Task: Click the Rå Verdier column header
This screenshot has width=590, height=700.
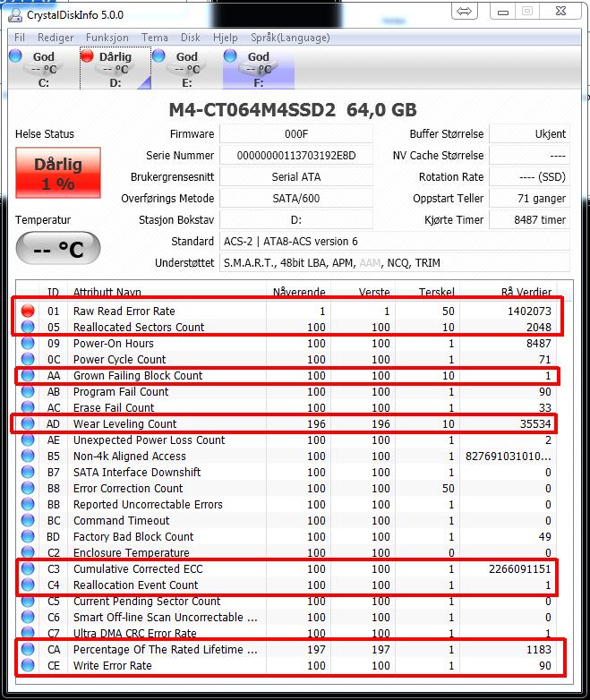Action: (x=526, y=293)
